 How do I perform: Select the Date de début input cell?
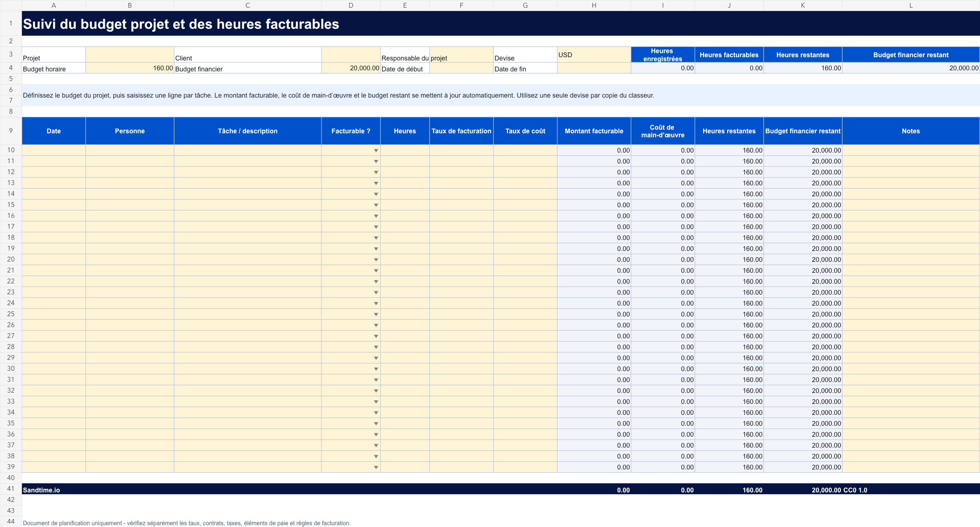click(461, 68)
